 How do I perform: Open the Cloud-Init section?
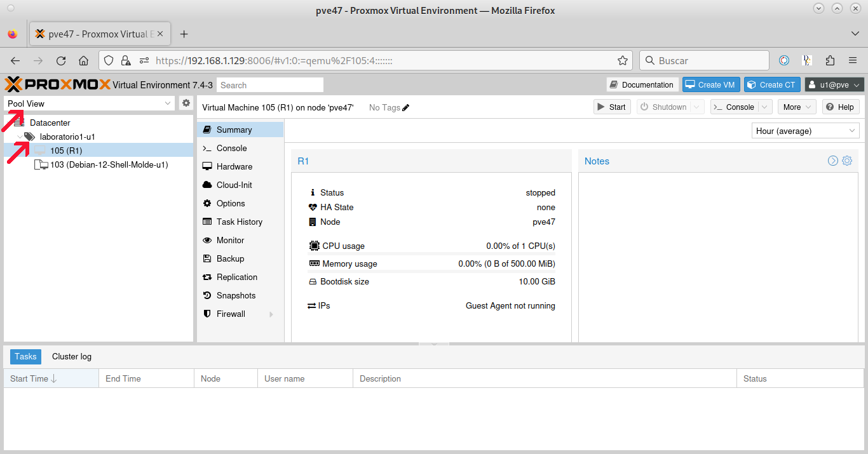click(x=240, y=185)
